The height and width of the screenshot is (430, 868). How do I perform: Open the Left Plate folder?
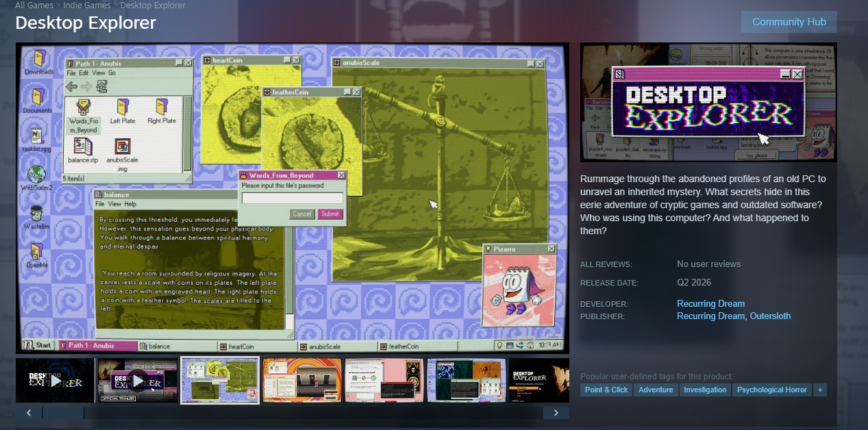click(123, 111)
